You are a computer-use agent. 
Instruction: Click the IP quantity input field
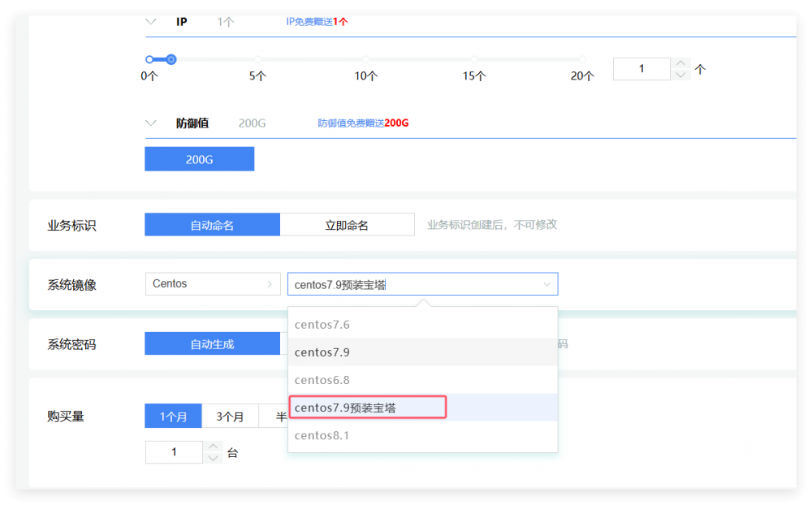641,69
